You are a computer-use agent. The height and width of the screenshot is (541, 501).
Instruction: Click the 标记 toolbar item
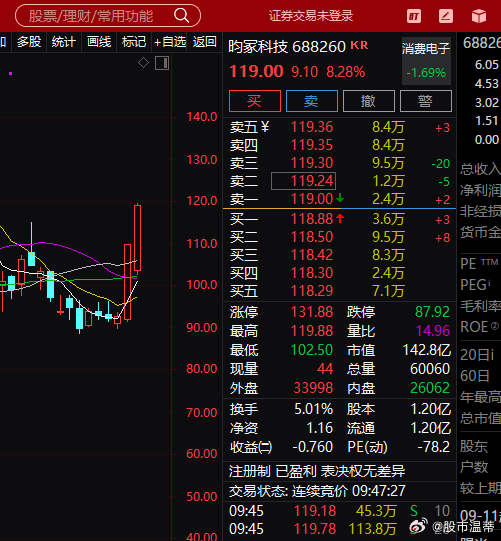(x=134, y=42)
